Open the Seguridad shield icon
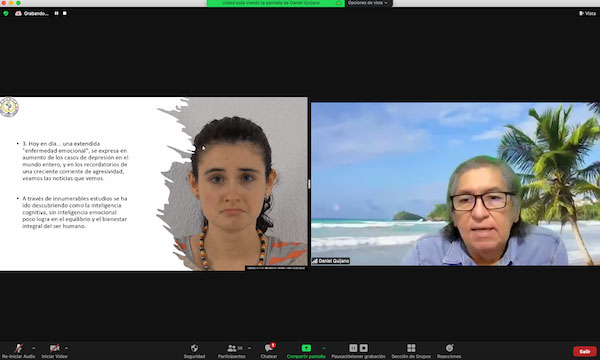 [194, 348]
